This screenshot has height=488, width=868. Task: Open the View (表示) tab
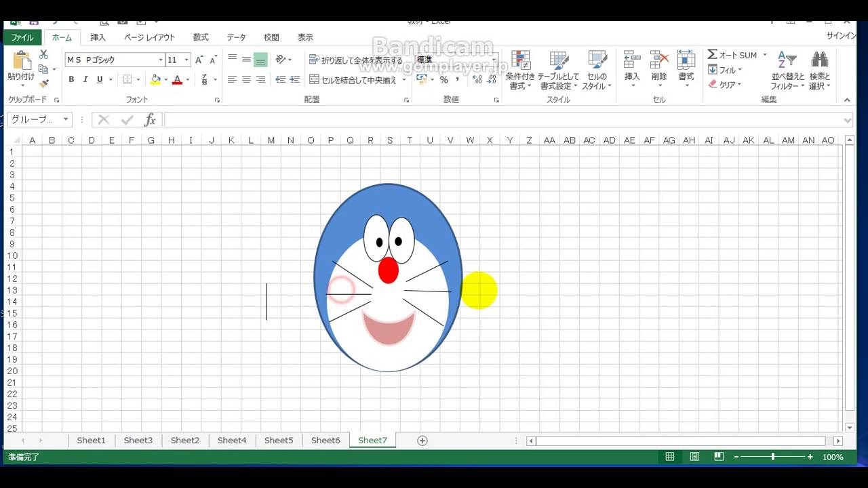tap(305, 37)
